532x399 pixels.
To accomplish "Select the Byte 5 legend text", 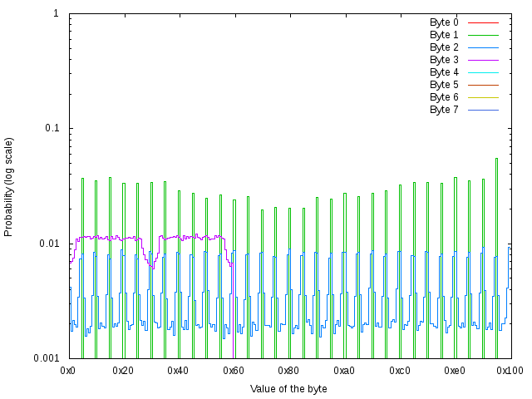I will [x=444, y=85].
